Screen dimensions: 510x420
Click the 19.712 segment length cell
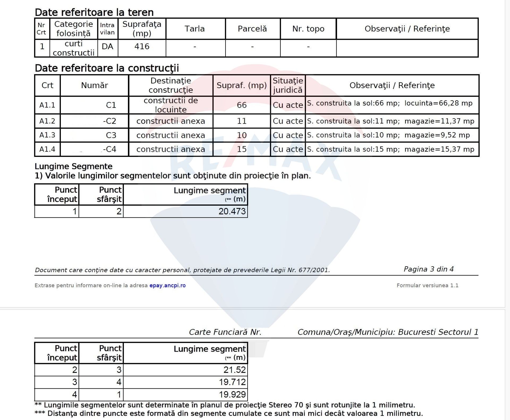click(232, 382)
